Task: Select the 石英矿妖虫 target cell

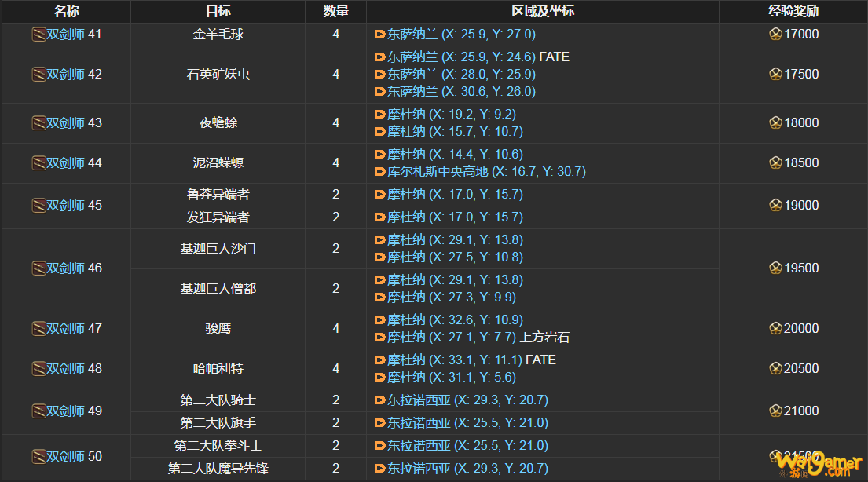Action: (218, 74)
